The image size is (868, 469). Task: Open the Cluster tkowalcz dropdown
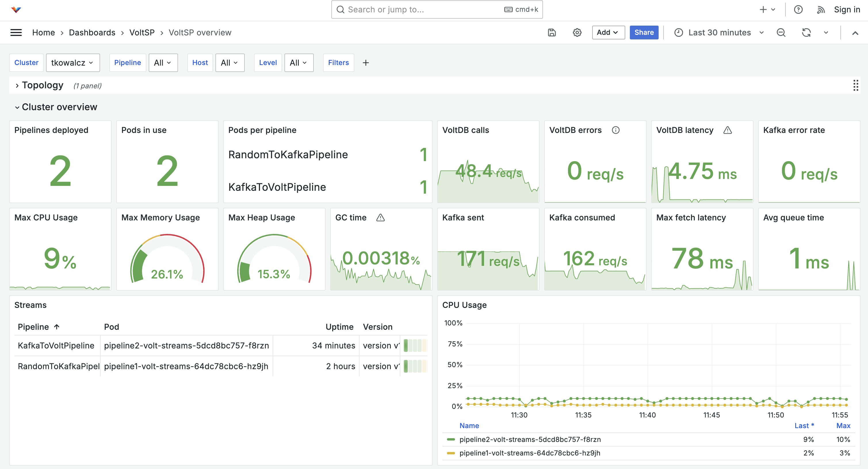(72, 63)
